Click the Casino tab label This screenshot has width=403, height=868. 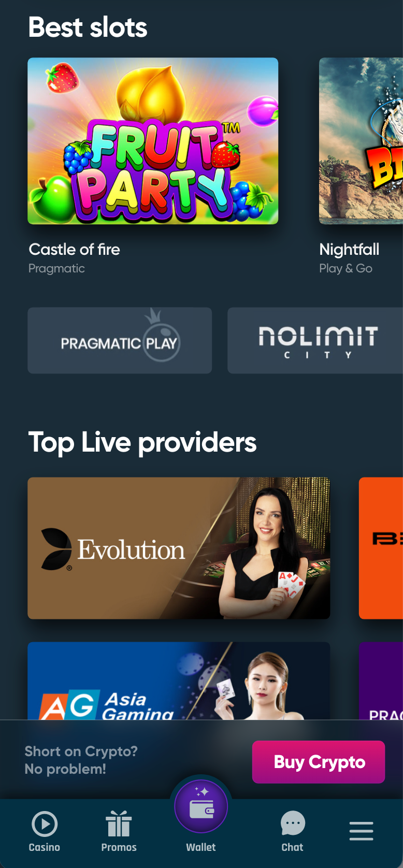click(45, 847)
